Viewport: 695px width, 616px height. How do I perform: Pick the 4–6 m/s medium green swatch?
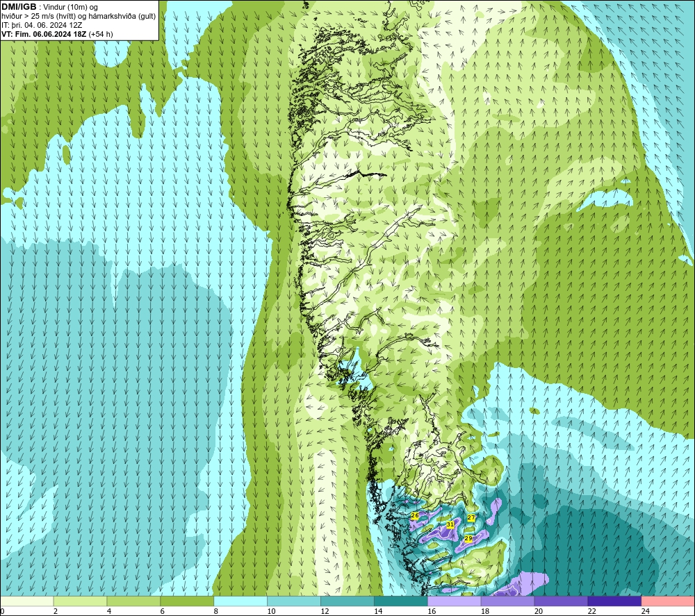click(x=133, y=601)
